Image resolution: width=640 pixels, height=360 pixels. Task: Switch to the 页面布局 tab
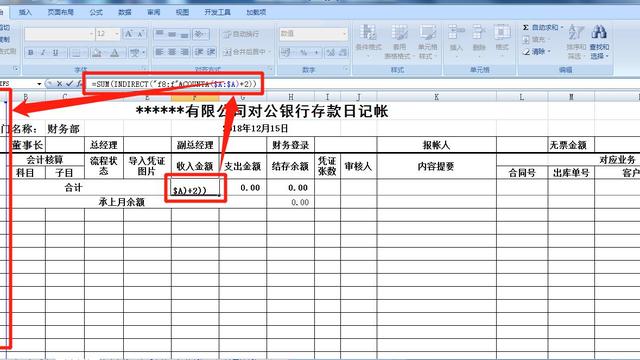(60, 12)
